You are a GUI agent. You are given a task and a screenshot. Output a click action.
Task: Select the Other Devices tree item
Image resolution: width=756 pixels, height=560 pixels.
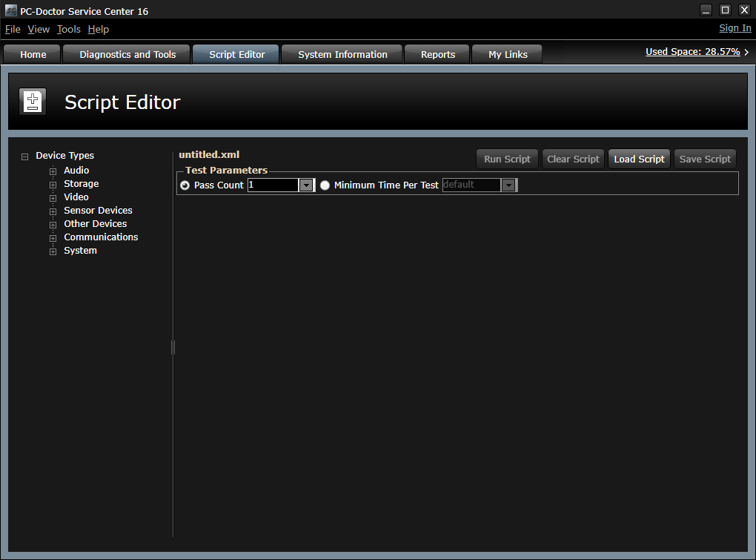(x=96, y=224)
